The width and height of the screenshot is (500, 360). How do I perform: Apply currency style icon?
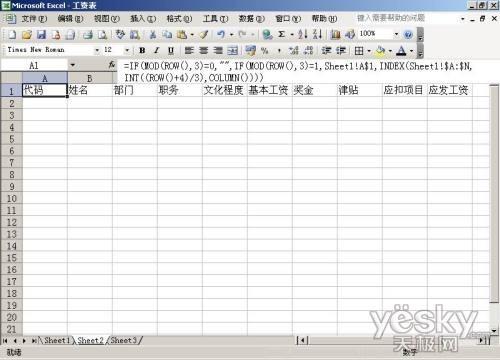(x=251, y=51)
